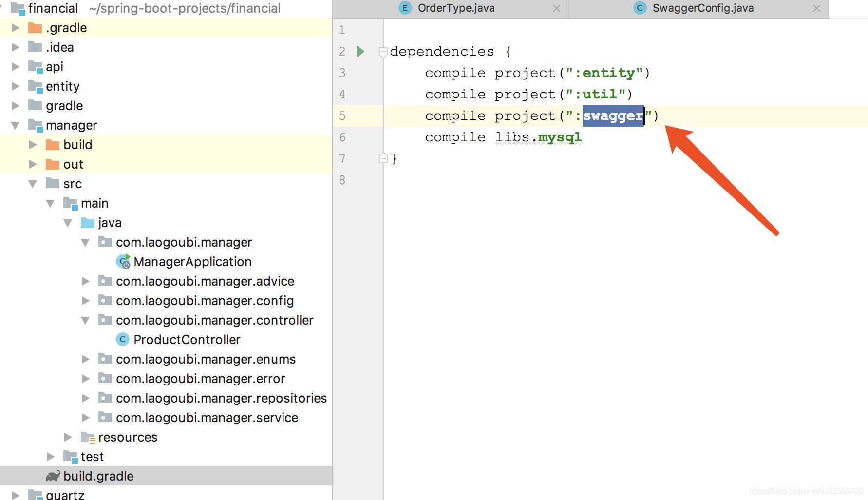Close the OrderType.java tab

coord(557,8)
